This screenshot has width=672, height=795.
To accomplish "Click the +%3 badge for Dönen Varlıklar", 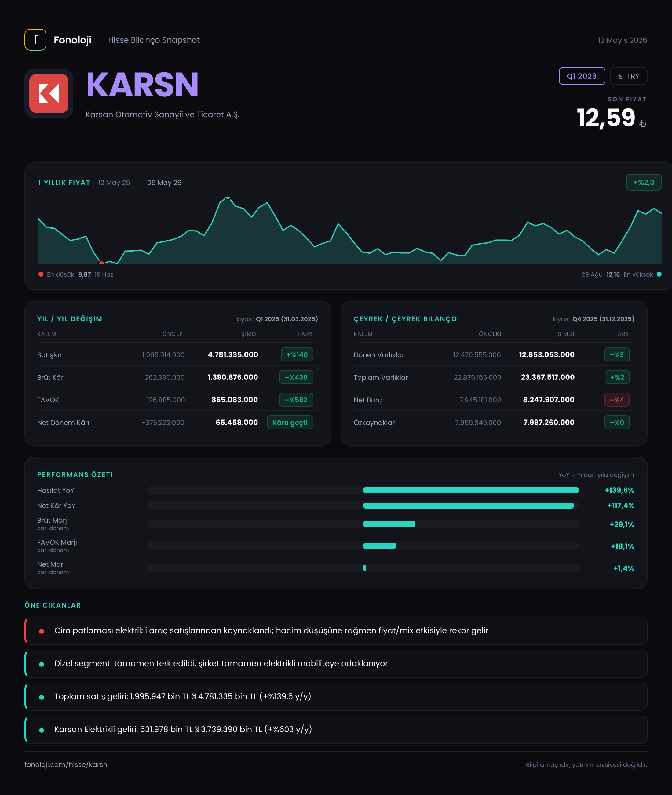I will (x=617, y=355).
